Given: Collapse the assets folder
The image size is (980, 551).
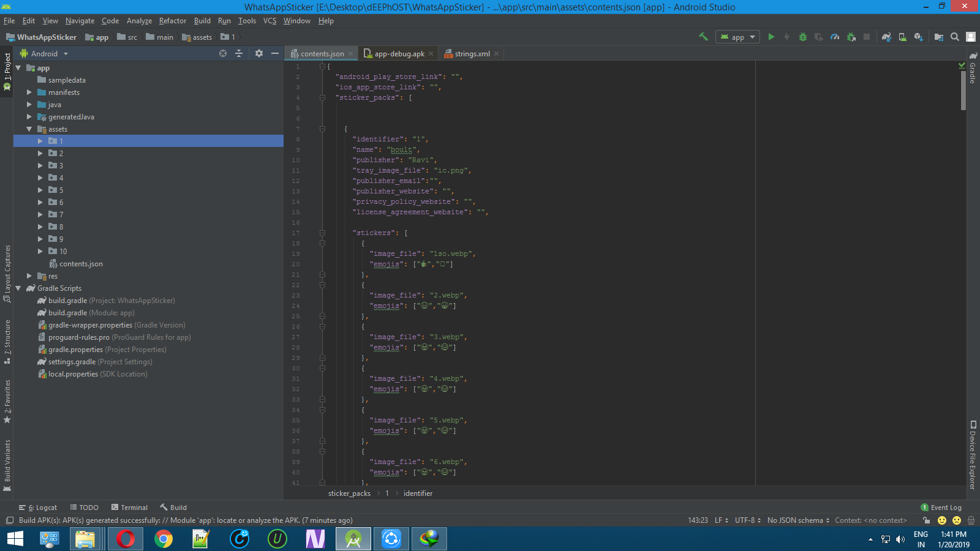Looking at the screenshot, I should pos(29,129).
